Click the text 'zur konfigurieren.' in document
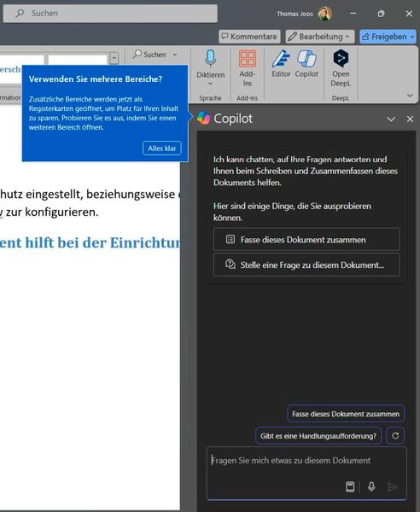This screenshot has height=512, width=420. [x=52, y=212]
